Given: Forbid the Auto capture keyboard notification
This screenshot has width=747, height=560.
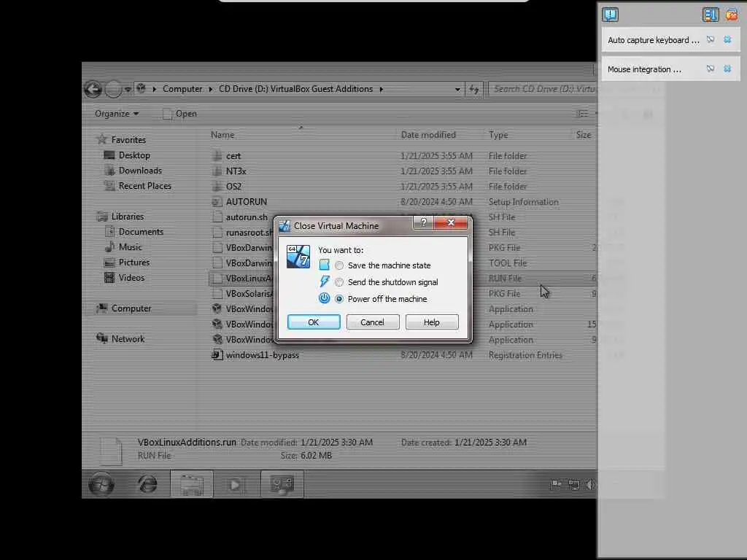Looking at the screenshot, I should 711,40.
